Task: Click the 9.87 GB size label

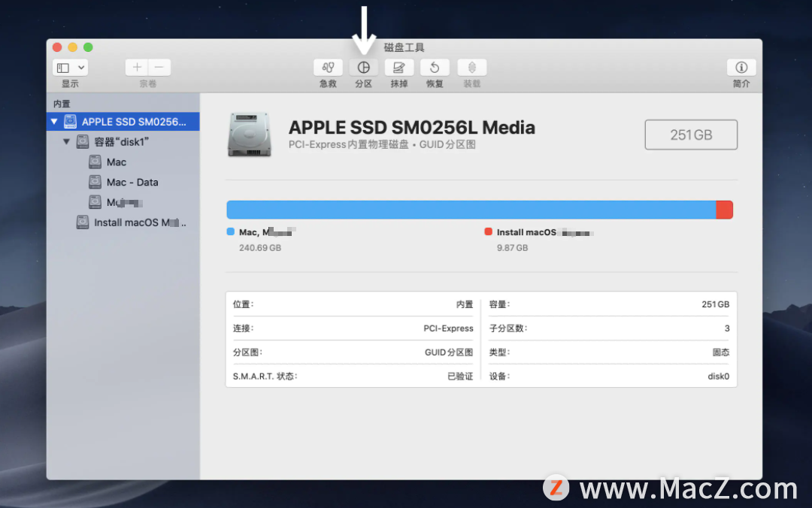Action: tap(512, 248)
